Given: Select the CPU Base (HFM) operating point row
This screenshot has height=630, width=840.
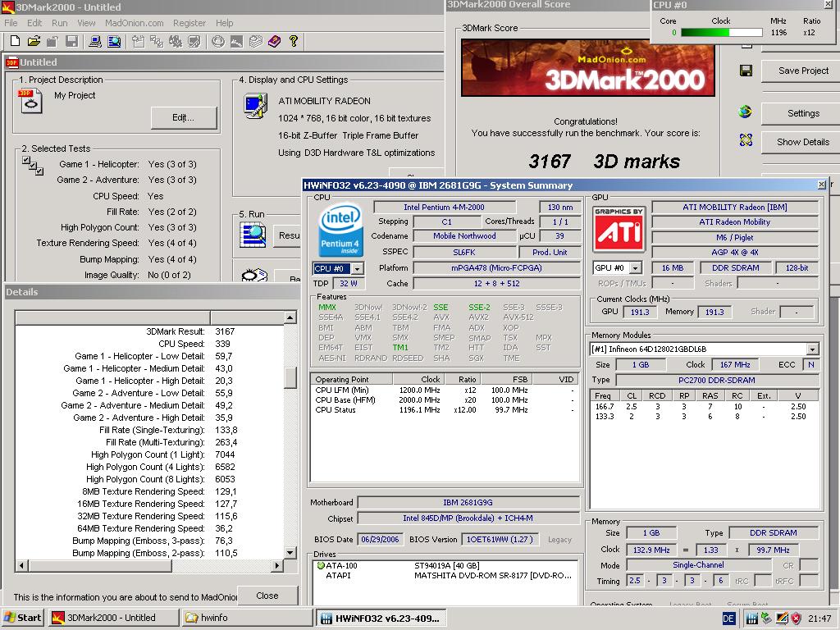Looking at the screenshot, I should point(445,400).
